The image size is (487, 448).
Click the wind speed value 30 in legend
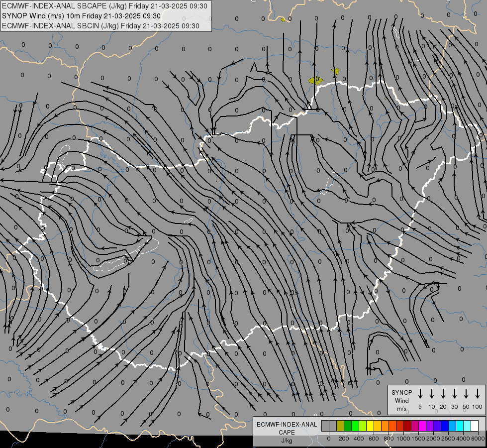tap(454, 407)
